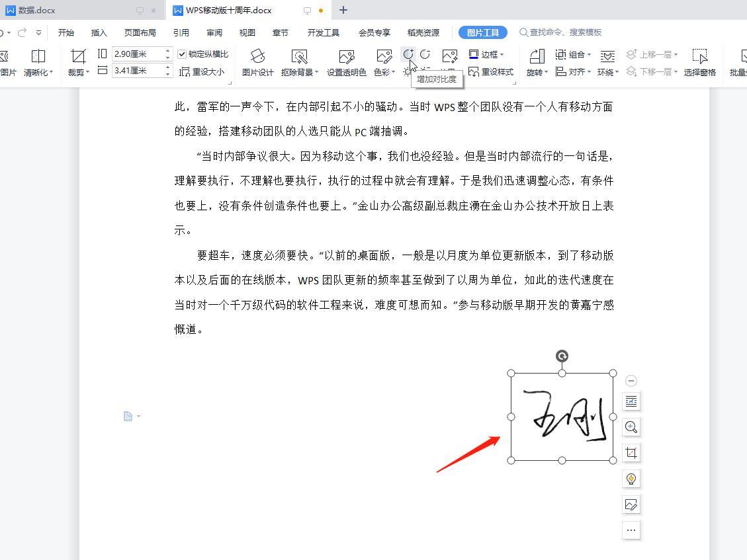The image size is (747, 560).
Task: Click the 重设大小 reset size button
Action: click(x=202, y=71)
